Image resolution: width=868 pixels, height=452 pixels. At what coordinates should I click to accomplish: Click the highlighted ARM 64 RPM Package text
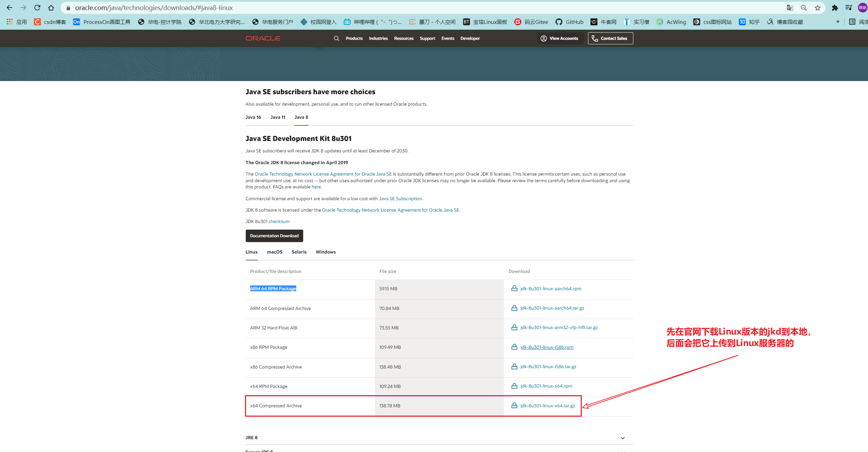tap(273, 289)
